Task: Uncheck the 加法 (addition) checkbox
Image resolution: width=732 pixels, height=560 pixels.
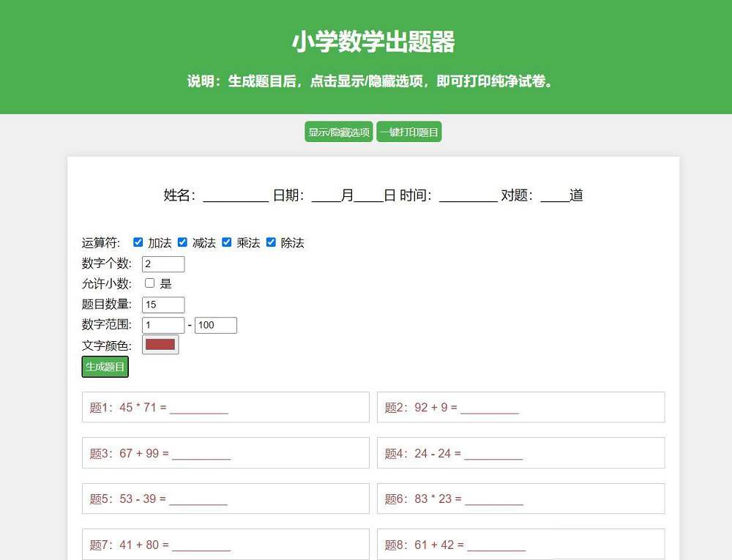Action: tap(138, 242)
